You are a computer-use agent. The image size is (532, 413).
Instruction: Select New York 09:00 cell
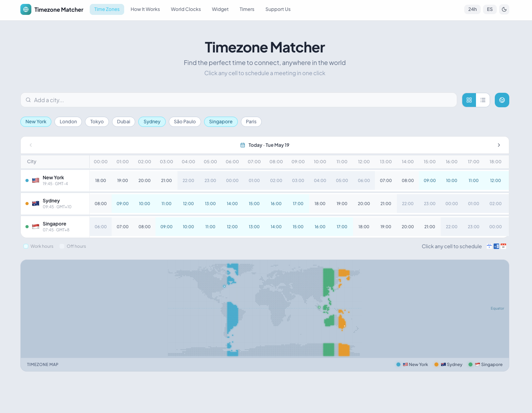point(430,180)
